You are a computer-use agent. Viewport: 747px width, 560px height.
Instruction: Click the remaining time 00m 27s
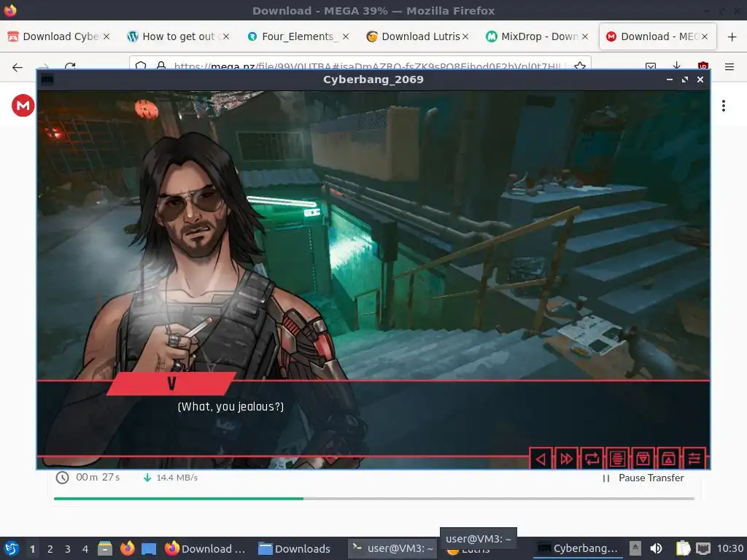pos(98,477)
